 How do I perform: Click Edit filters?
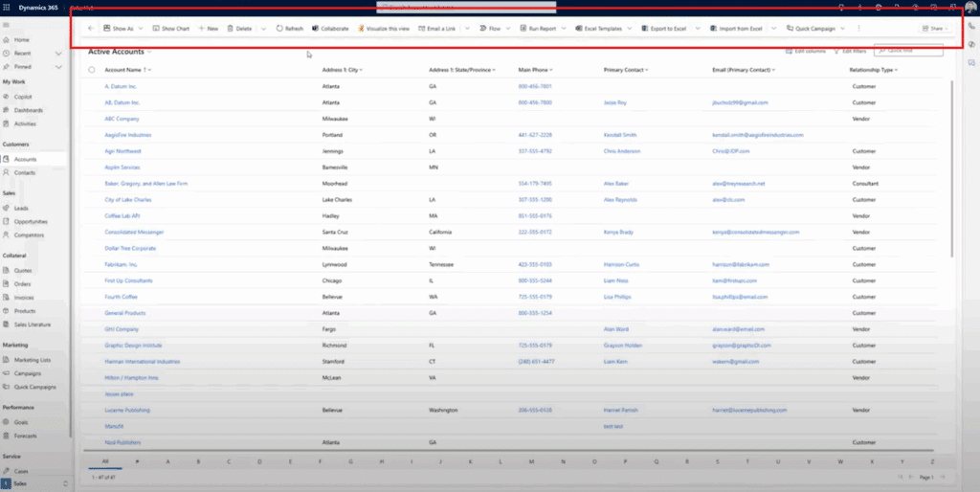850,52
